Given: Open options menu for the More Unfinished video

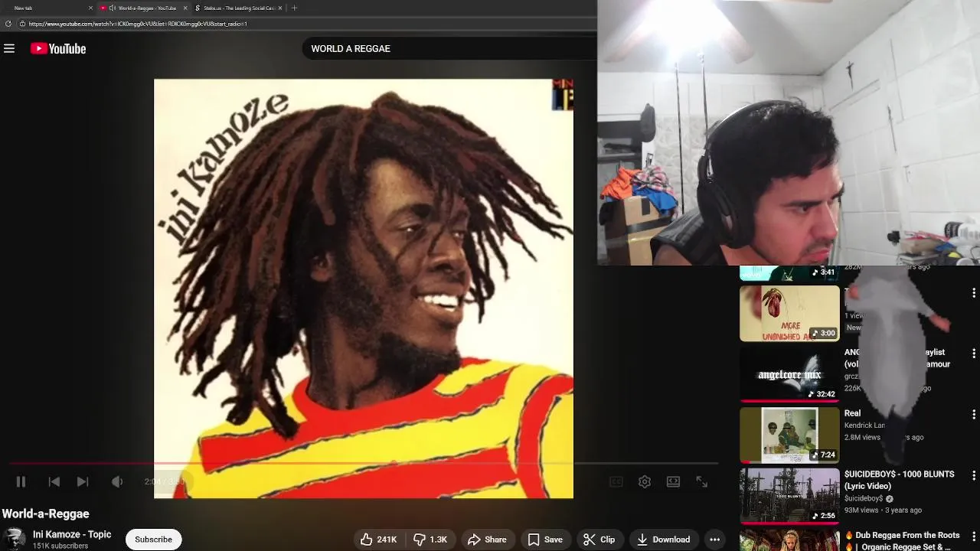Looking at the screenshot, I should pos(973,293).
